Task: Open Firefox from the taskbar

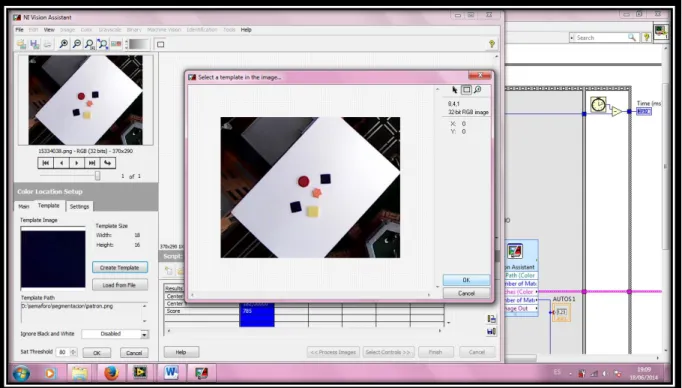Action: point(111,373)
